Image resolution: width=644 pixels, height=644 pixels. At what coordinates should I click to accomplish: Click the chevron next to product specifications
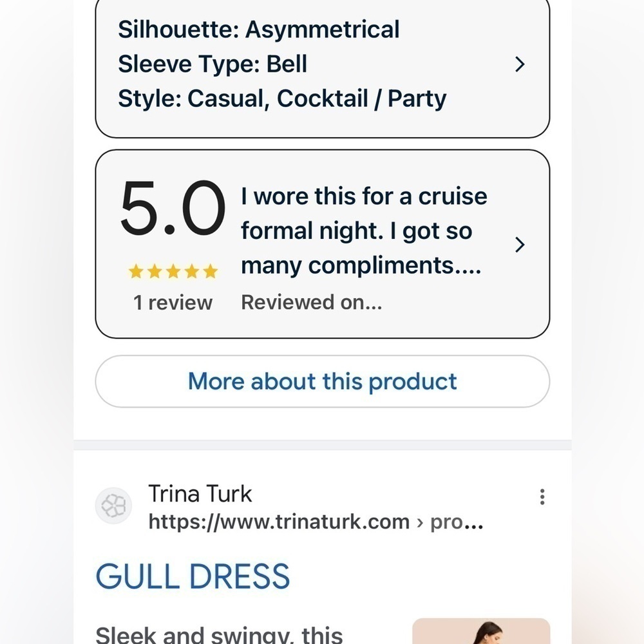pos(520,64)
